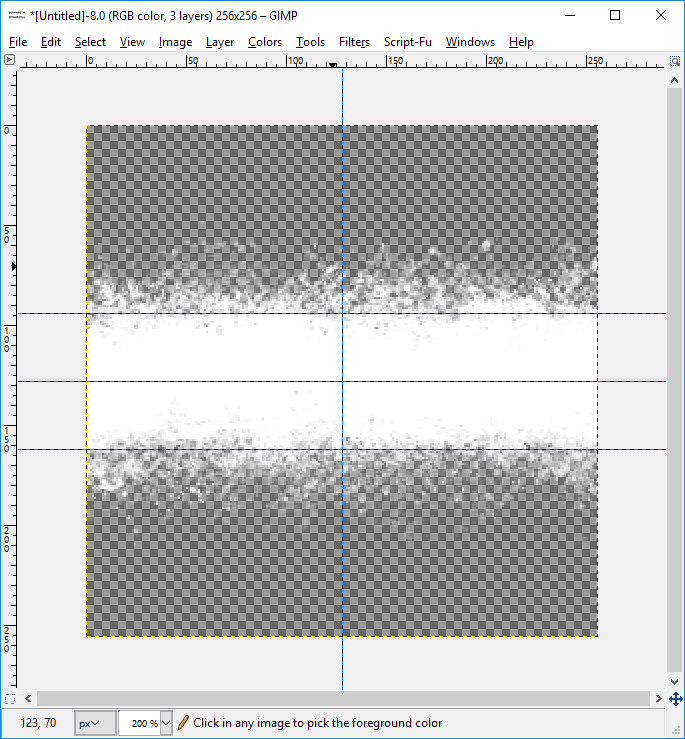
Task: Open the Windows menu
Action: 470,42
